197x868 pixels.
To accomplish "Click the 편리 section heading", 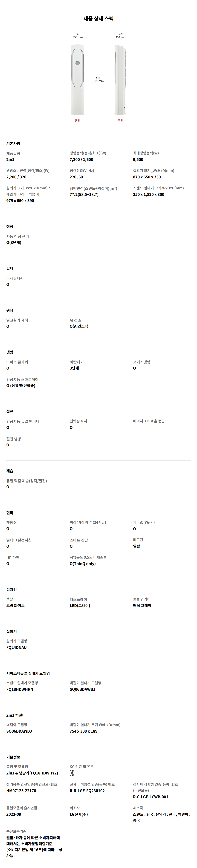I will point(10,512).
